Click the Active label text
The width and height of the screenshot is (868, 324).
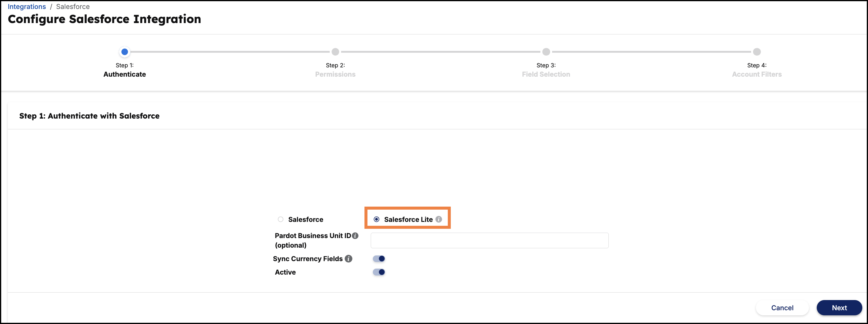tap(285, 272)
